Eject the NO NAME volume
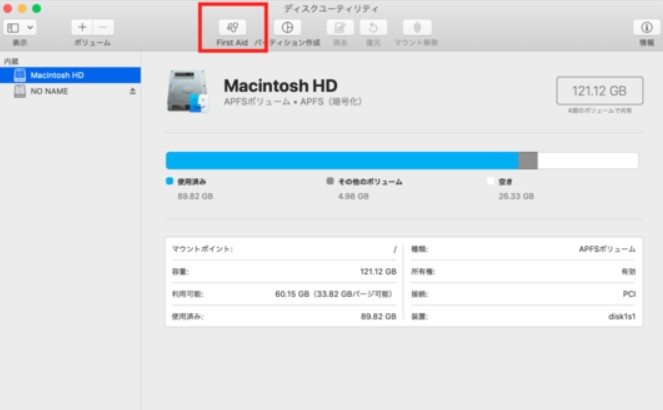 [x=132, y=91]
